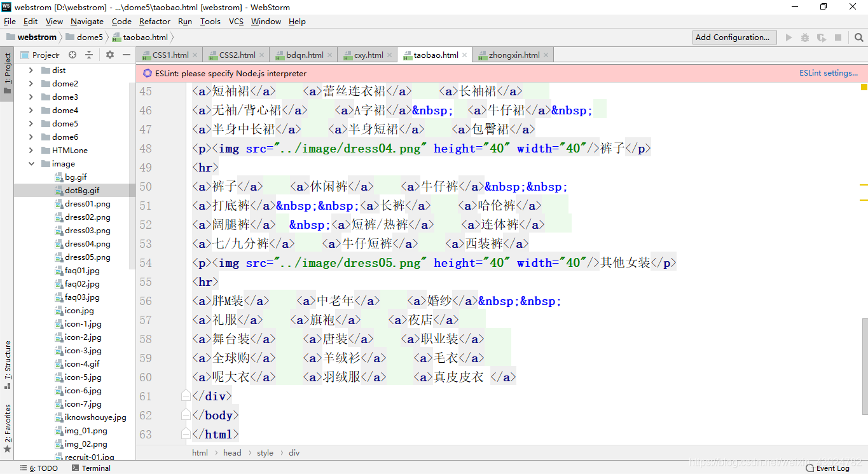Open the ESLint settings link
The height and width of the screenshot is (474, 868).
pos(829,73)
